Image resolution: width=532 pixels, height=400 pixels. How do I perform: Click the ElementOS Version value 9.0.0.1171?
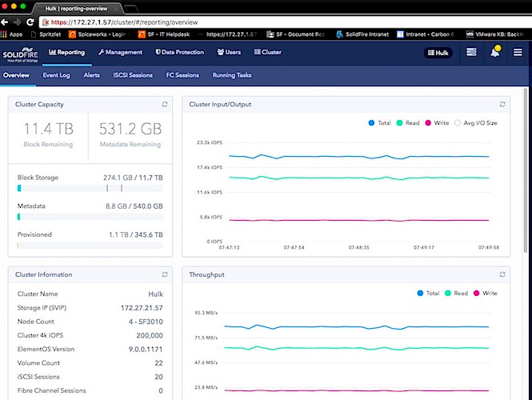click(x=146, y=349)
